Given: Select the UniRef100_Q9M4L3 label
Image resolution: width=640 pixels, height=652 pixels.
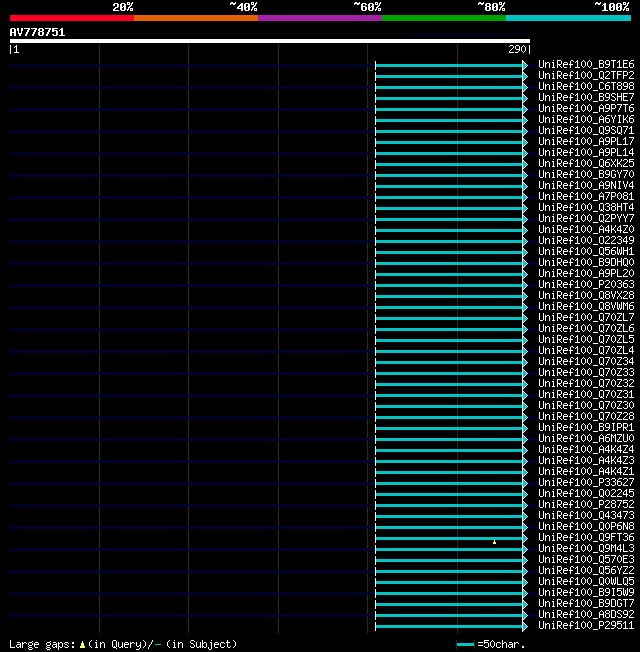Looking at the screenshot, I should pos(586,548).
